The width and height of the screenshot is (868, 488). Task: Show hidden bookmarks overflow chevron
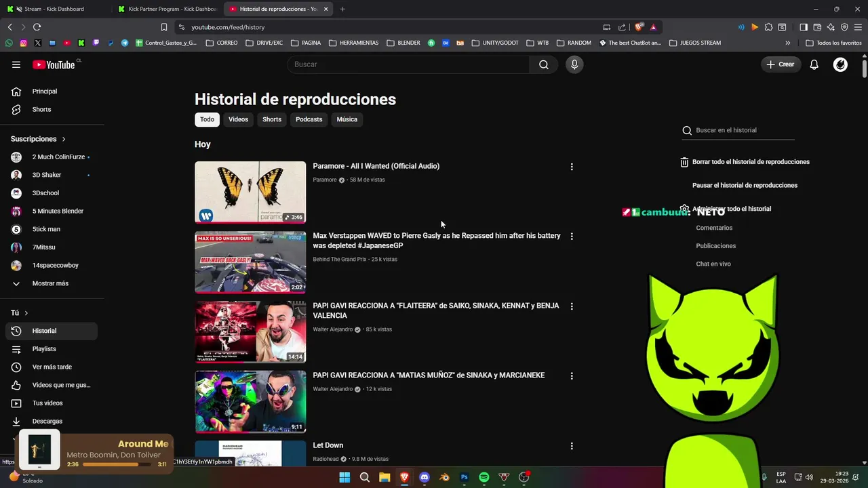788,43
